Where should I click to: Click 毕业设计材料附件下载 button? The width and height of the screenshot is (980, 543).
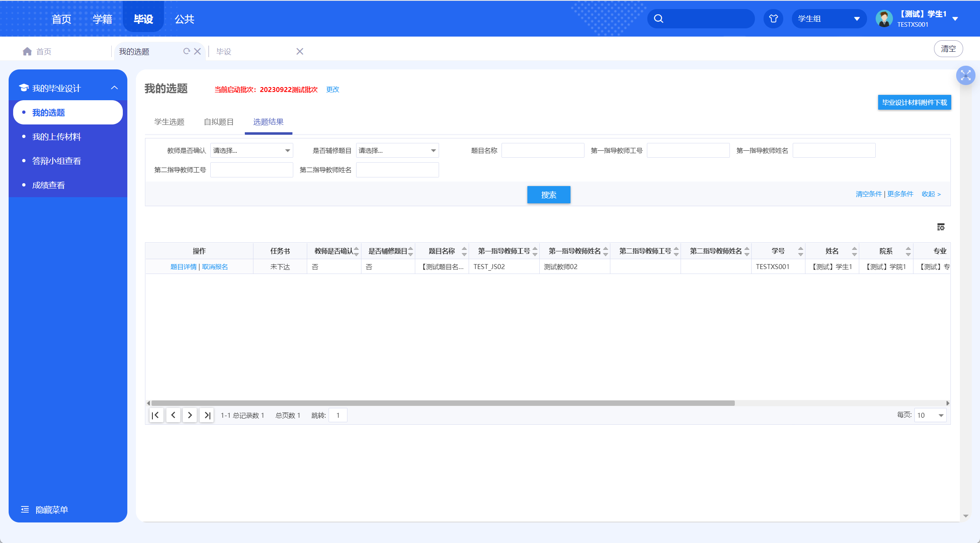915,103
